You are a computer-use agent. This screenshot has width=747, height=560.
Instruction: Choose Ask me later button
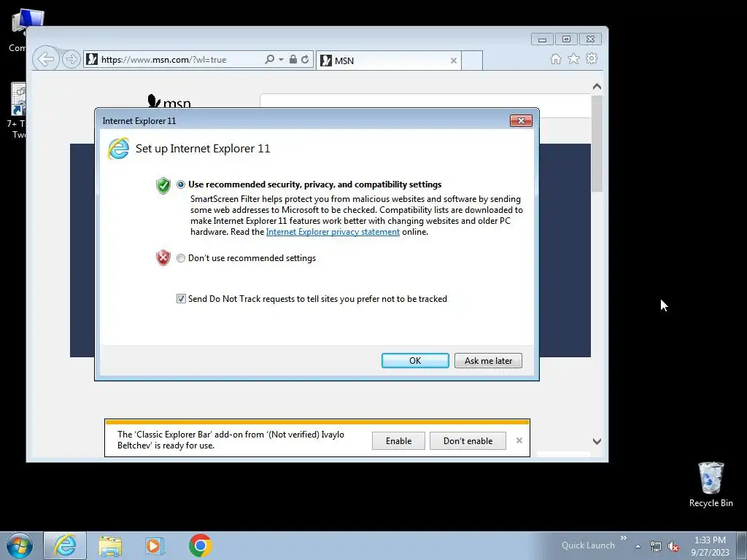[x=488, y=360]
